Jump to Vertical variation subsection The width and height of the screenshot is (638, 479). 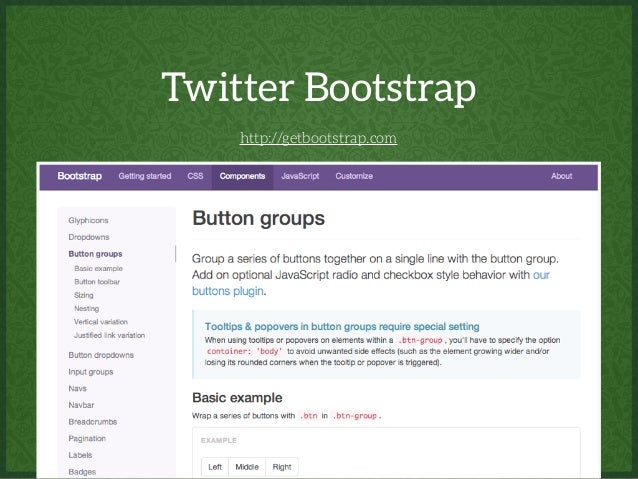click(x=101, y=322)
